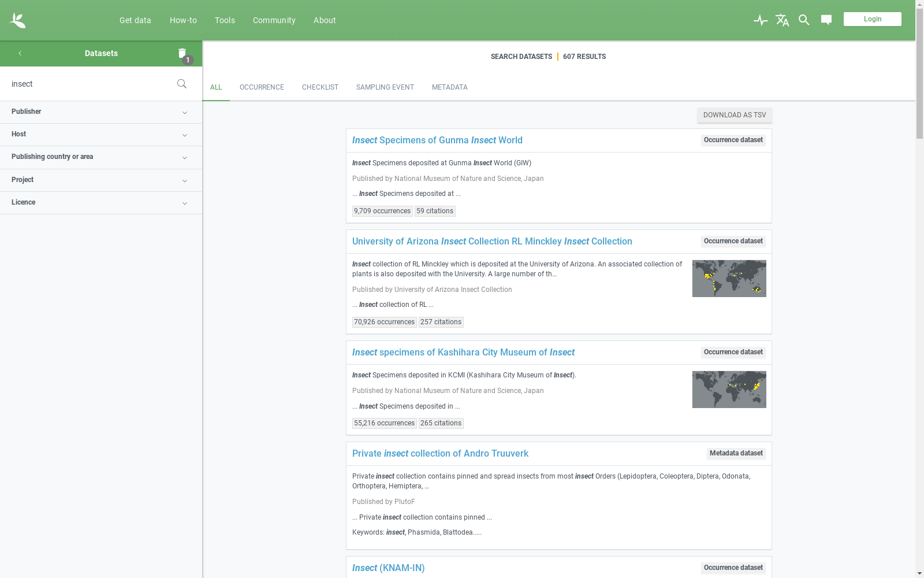The width and height of the screenshot is (924, 578).
Task: Expand the Project filter
Action: pyautogui.click(x=101, y=180)
